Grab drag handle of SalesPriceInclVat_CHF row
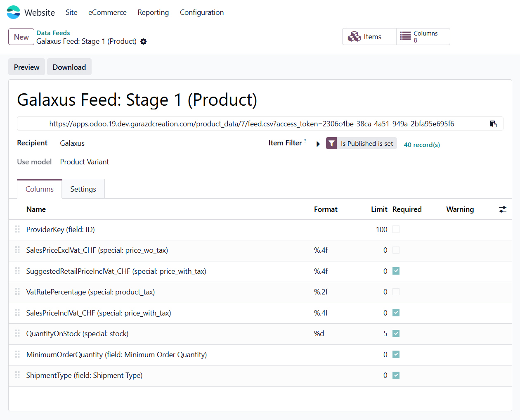This screenshot has height=420, width=520. click(17, 313)
